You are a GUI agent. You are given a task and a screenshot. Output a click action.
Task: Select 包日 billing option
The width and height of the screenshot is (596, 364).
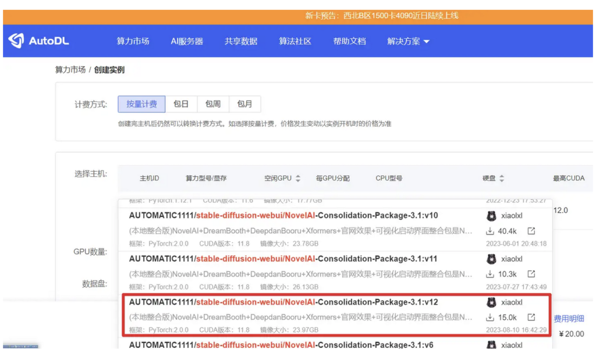(x=181, y=104)
